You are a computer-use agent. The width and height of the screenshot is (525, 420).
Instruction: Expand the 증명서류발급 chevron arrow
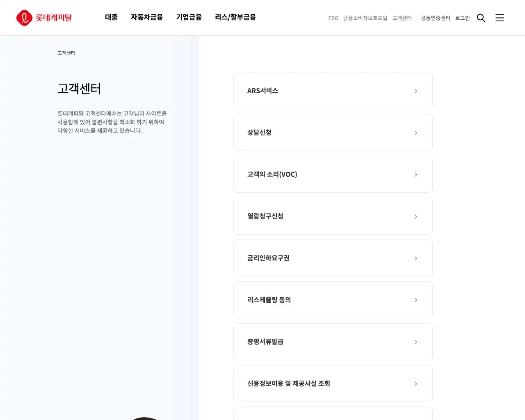click(x=416, y=342)
